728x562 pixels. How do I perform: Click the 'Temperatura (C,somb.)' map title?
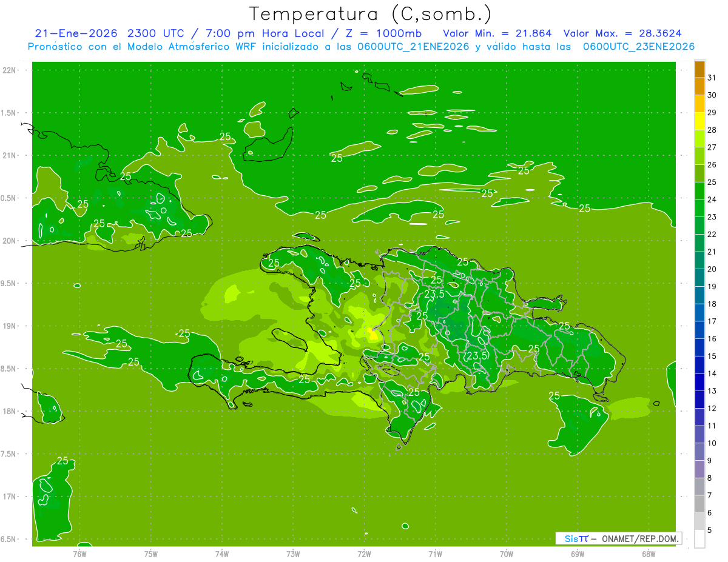tap(370, 15)
